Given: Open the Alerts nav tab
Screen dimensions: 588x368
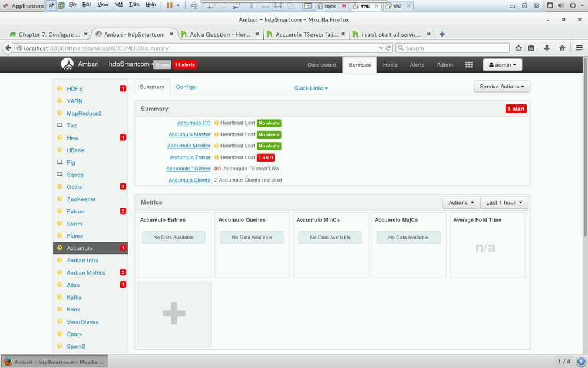Looking at the screenshot, I should pyautogui.click(x=417, y=65).
